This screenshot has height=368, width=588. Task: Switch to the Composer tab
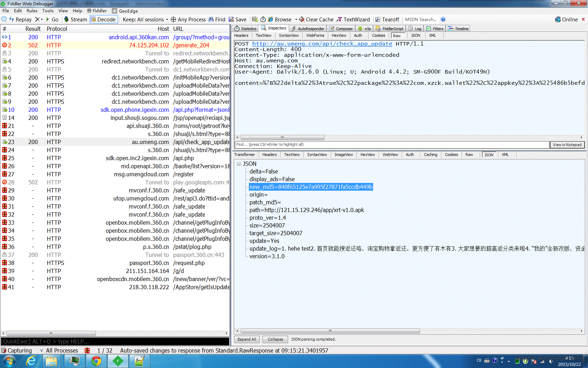[x=341, y=29]
